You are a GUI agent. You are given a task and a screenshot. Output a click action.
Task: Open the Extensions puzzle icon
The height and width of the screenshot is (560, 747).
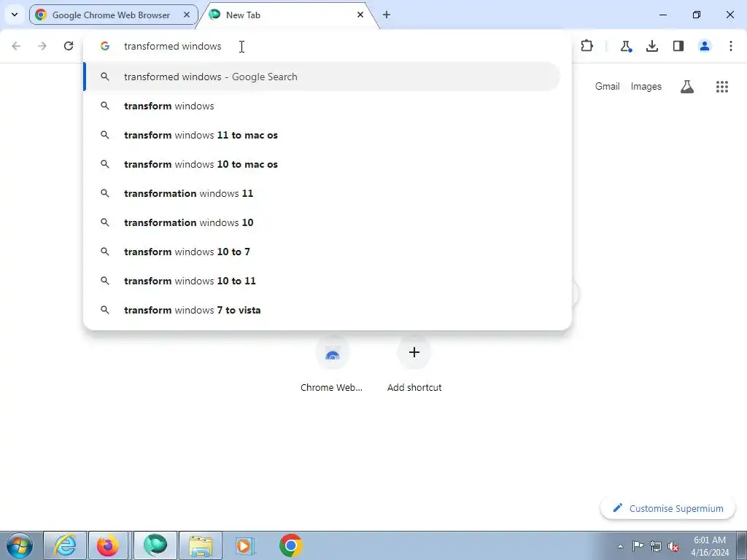tap(587, 46)
